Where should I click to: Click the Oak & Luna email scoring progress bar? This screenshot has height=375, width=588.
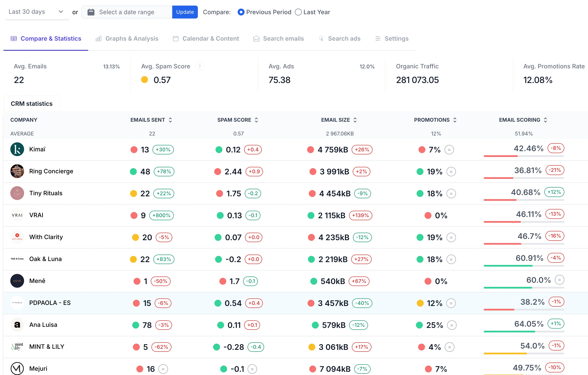click(524, 266)
